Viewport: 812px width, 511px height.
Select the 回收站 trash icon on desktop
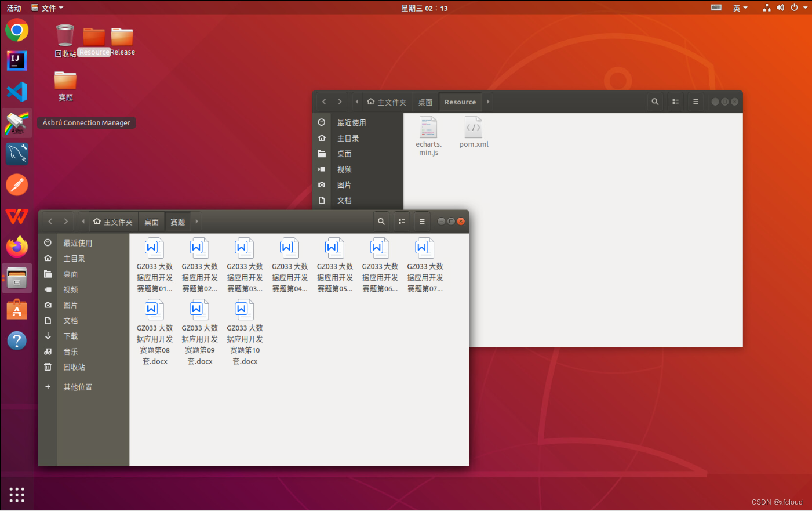coord(65,41)
